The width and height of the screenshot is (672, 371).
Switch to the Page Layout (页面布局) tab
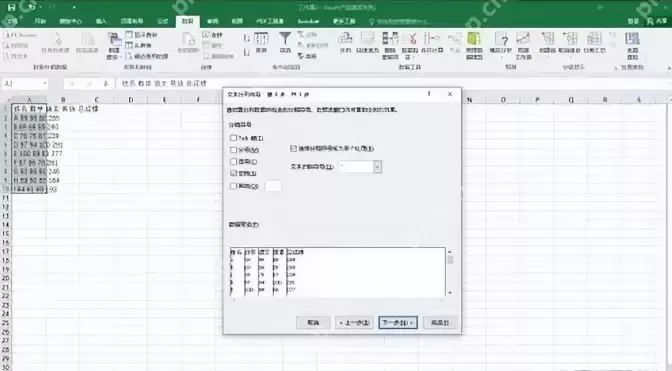[x=132, y=21]
